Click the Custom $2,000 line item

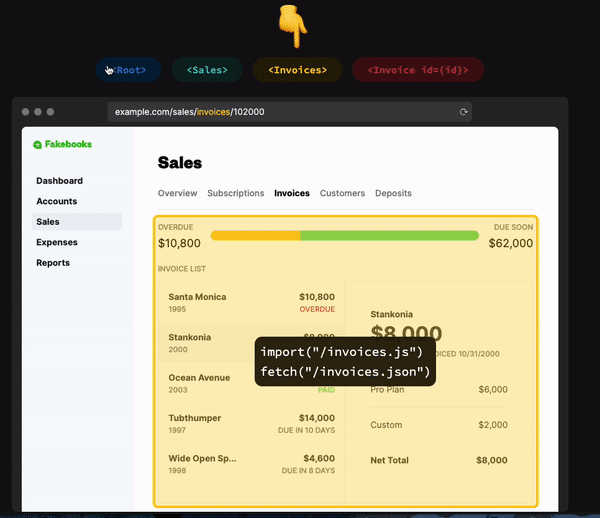(x=439, y=425)
